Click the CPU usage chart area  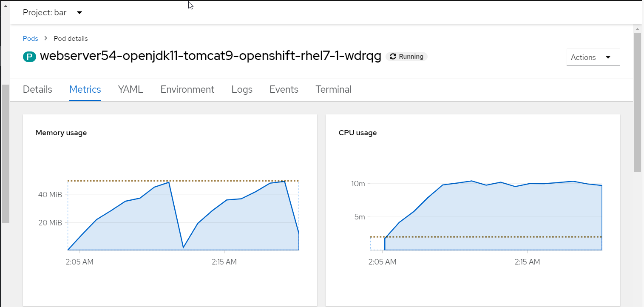[493, 217]
